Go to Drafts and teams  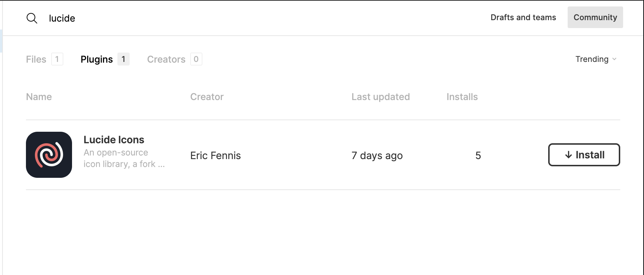tap(523, 17)
